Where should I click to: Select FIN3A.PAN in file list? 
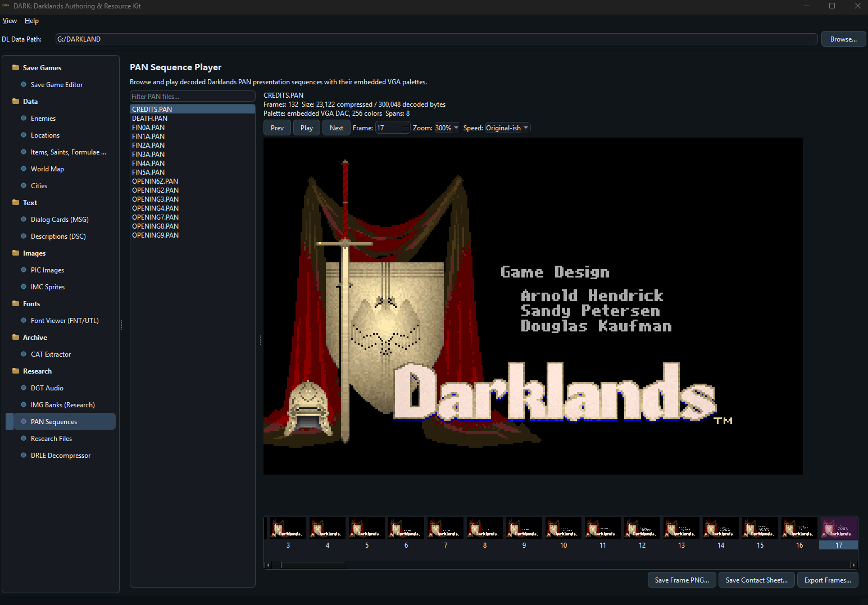(x=192, y=154)
